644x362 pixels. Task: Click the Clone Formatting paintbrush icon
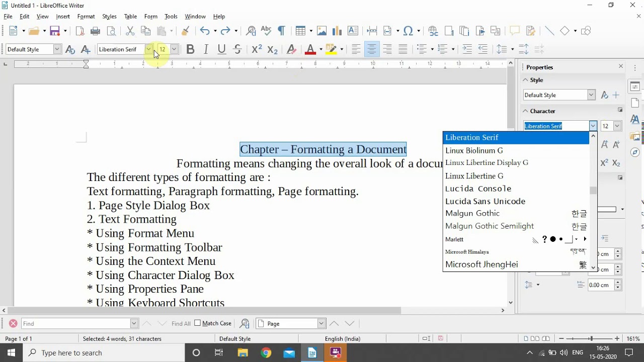pyautogui.click(x=185, y=31)
